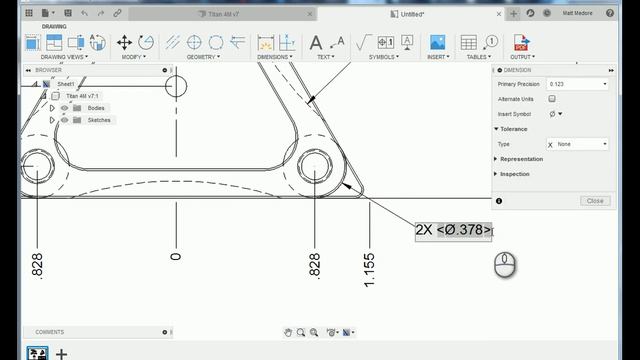Select the Feature Control Frame tool
This screenshot has height=360, width=640.
(x=385, y=42)
